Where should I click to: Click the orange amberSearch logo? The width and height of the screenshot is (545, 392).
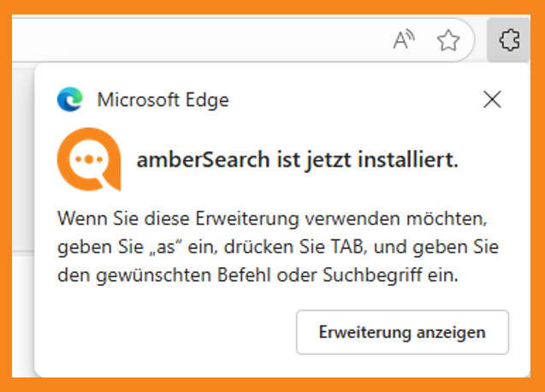[x=89, y=159]
